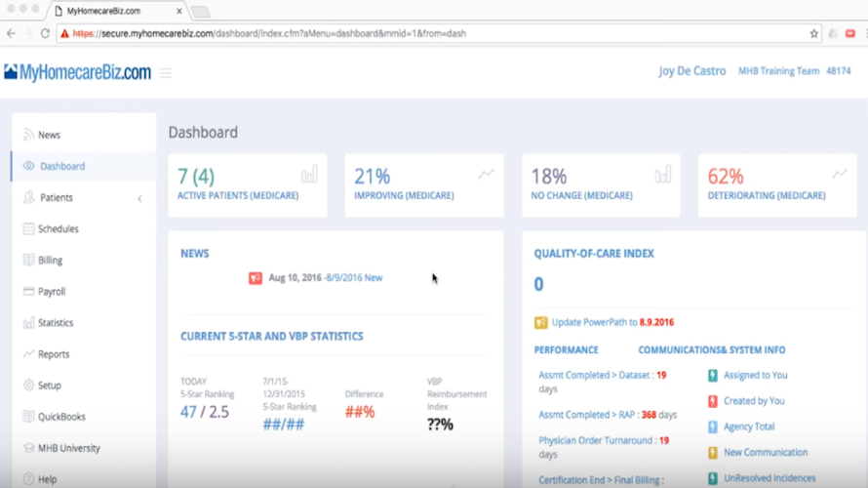Open the New Communication link

pyautogui.click(x=766, y=453)
